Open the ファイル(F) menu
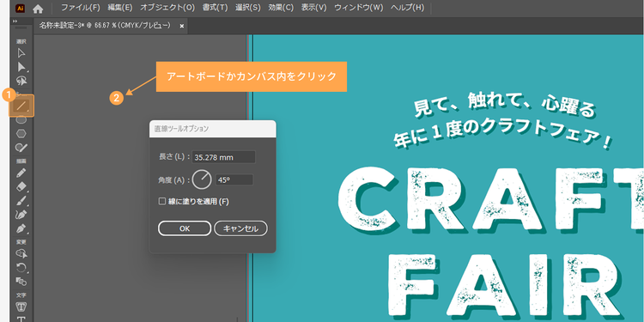 pyautogui.click(x=81, y=8)
